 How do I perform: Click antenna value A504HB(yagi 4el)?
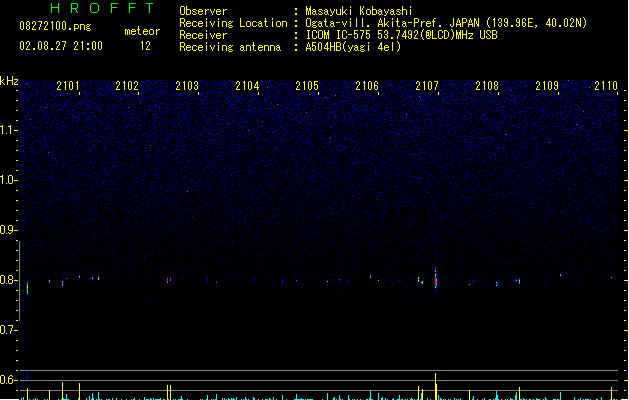[x=353, y=47]
